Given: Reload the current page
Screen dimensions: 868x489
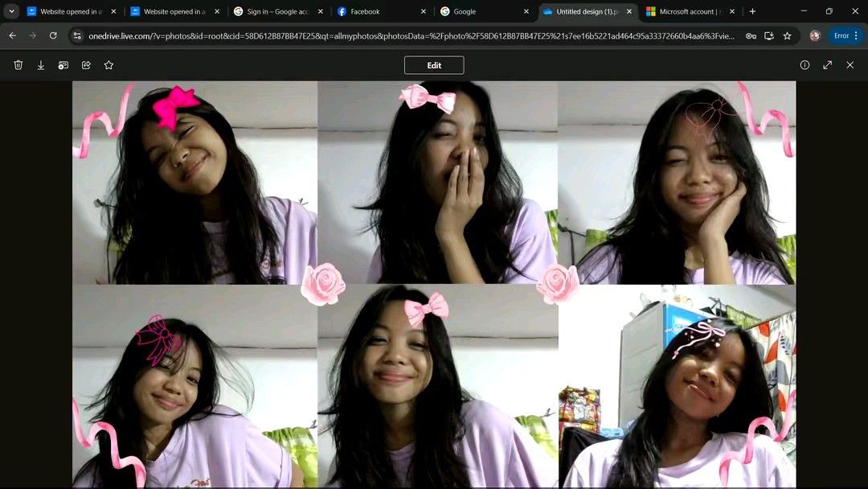Looking at the screenshot, I should (53, 36).
